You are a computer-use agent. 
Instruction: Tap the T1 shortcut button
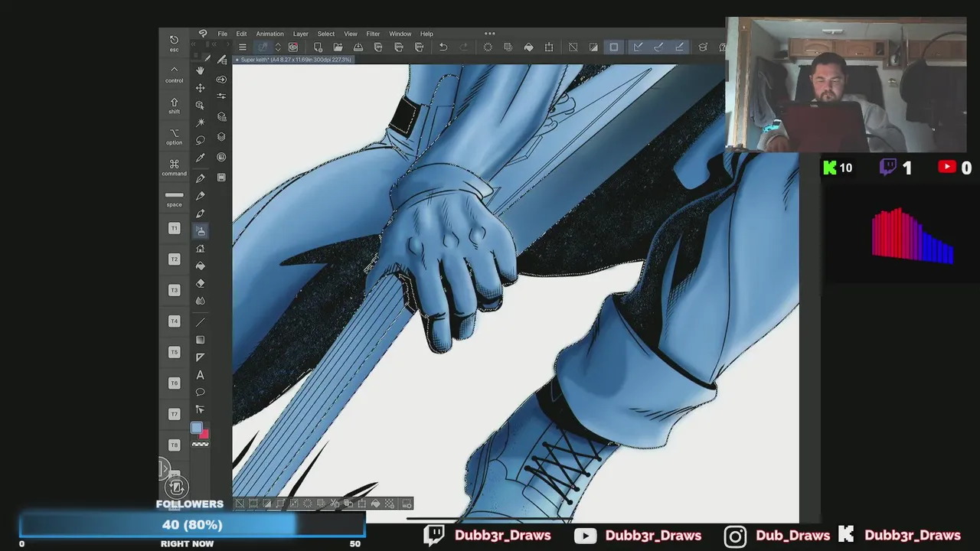pos(174,228)
